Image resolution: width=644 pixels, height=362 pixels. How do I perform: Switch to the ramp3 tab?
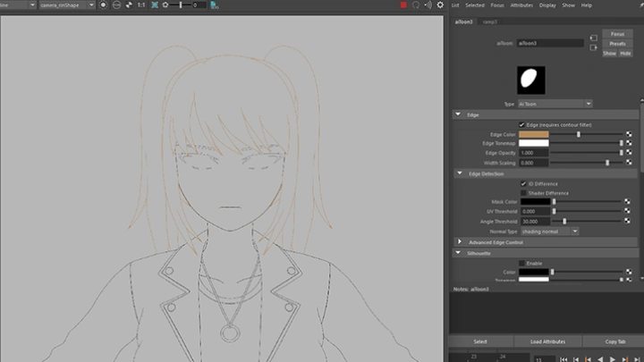490,21
